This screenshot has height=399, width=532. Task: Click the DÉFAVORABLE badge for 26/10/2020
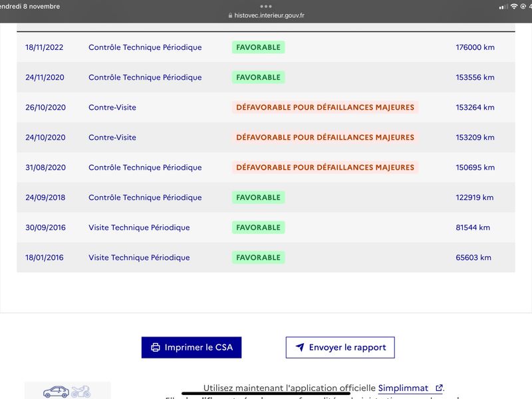325,107
